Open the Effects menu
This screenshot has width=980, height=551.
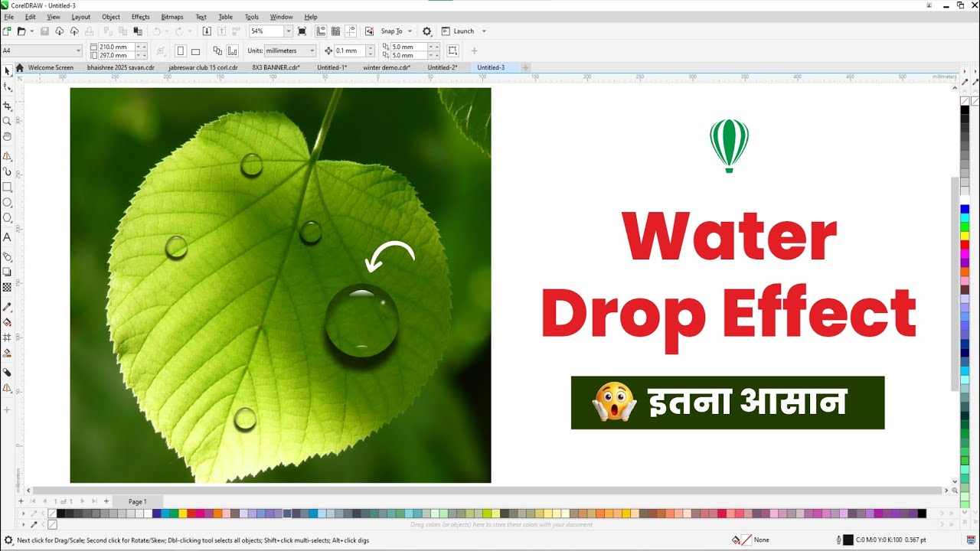[141, 17]
